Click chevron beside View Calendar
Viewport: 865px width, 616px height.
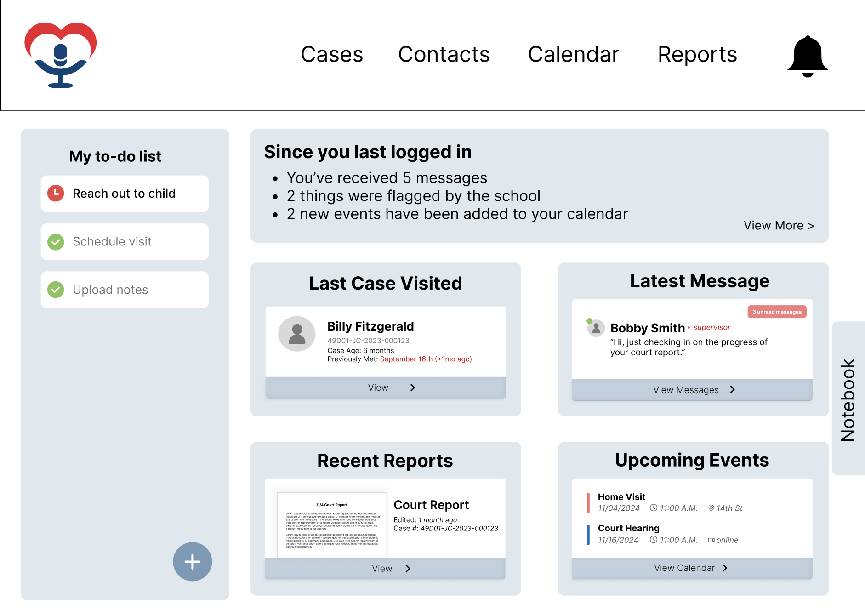click(x=725, y=568)
